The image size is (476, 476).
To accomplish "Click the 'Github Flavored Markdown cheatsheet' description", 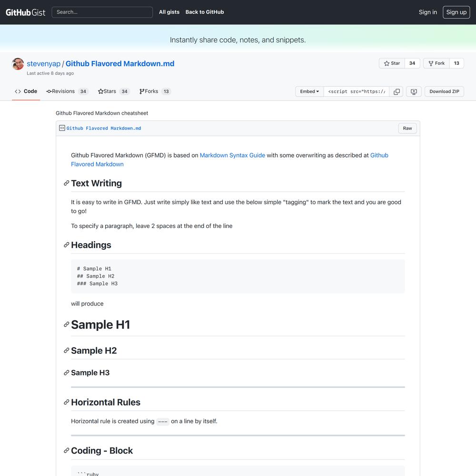I will click(x=102, y=113).
